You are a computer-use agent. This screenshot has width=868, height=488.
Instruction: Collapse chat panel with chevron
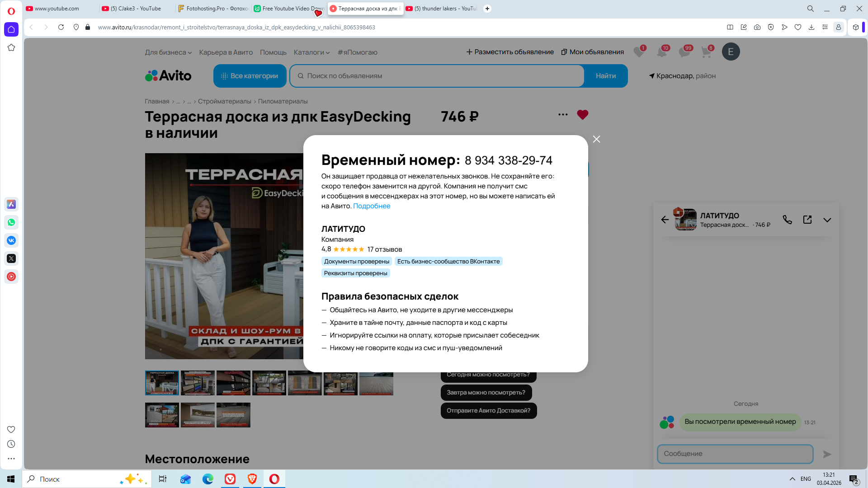point(827,220)
